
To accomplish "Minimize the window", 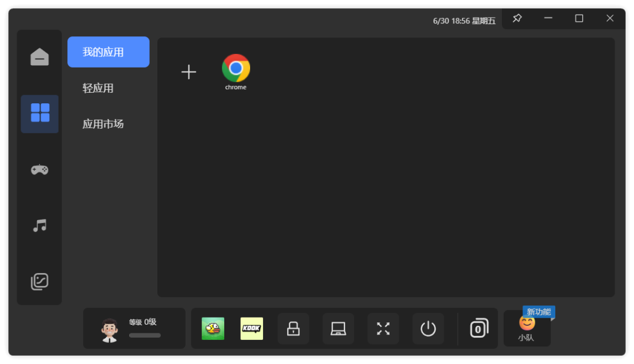I will pyautogui.click(x=548, y=18).
